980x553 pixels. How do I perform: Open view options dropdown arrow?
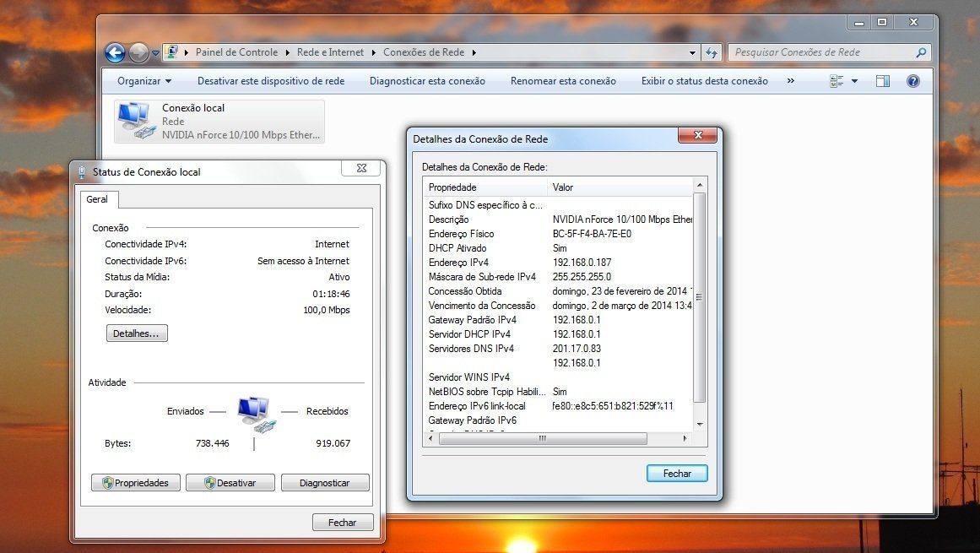click(x=854, y=81)
